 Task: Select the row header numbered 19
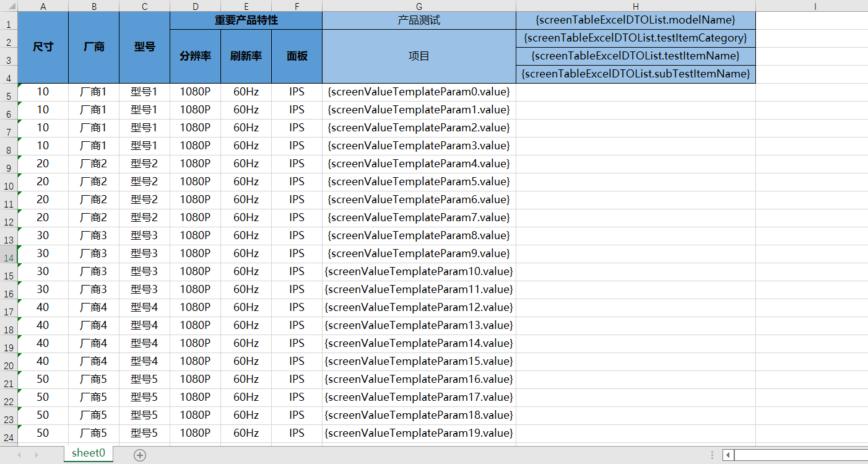coord(9,344)
